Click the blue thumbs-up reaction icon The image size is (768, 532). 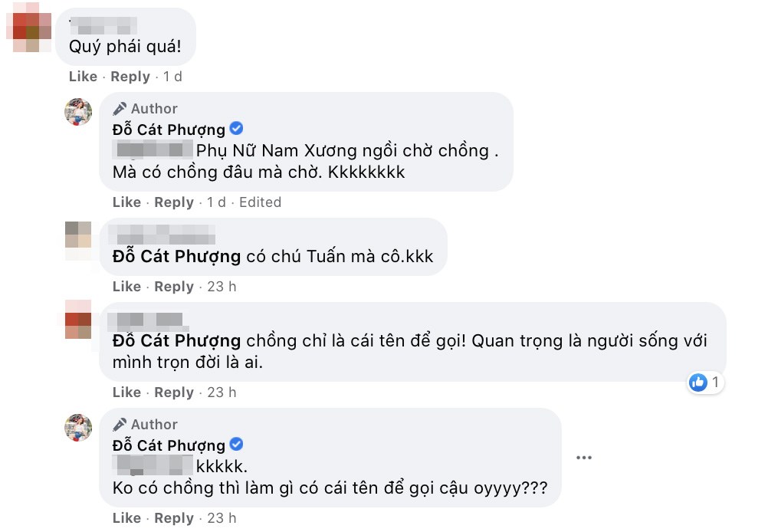pos(700,383)
